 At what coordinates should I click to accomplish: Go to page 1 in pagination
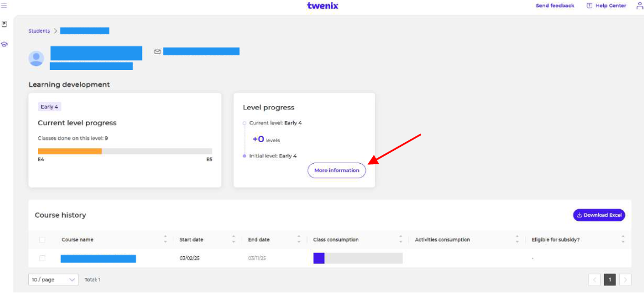(x=610, y=280)
